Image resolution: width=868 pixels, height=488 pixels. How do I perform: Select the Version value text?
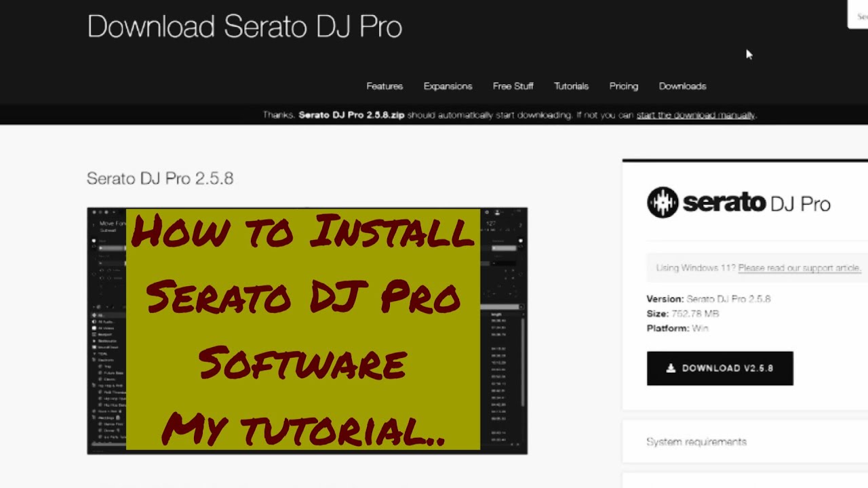(x=728, y=299)
